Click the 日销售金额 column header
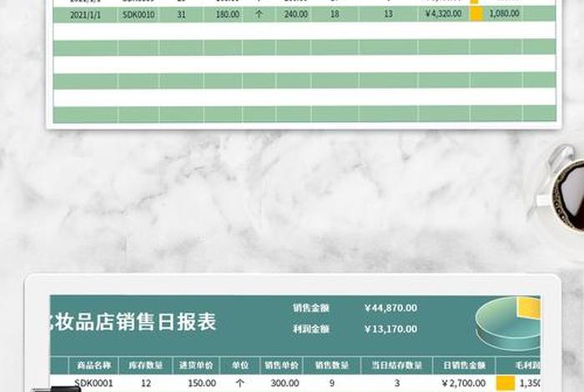Screen dimensions: 584x392 coord(464,365)
